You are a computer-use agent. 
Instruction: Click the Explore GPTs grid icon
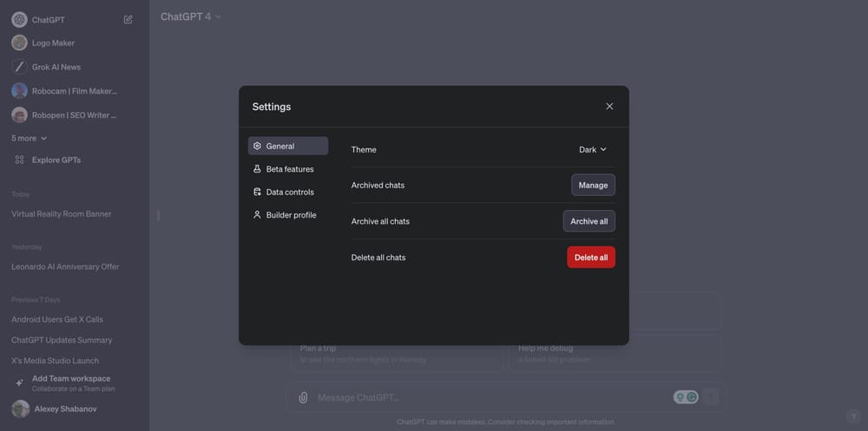tap(20, 160)
